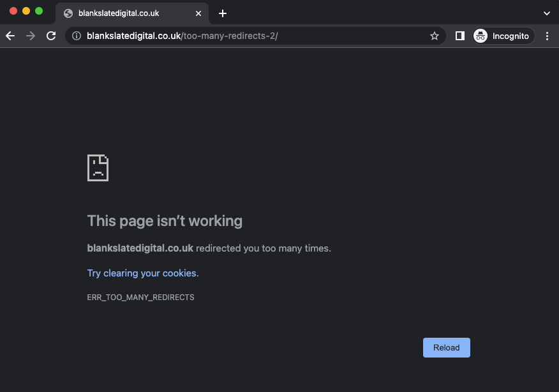Image resolution: width=559 pixels, height=392 pixels.
Task: View site information icon in address bar
Action: 77,36
